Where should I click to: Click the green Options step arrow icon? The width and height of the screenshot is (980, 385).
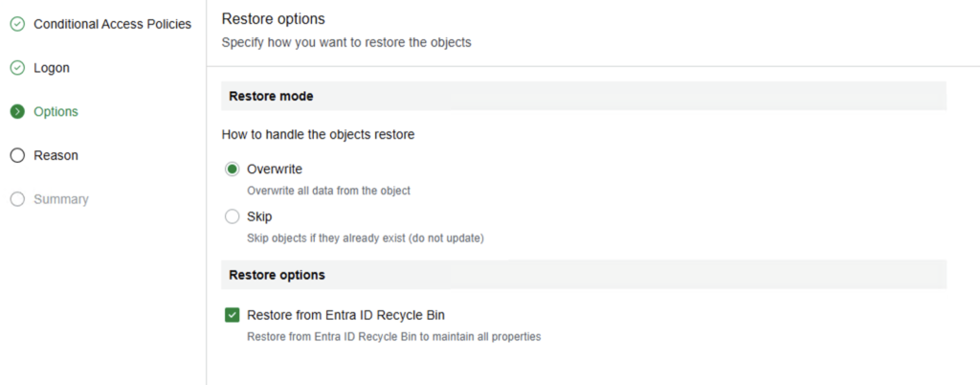[x=17, y=112]
